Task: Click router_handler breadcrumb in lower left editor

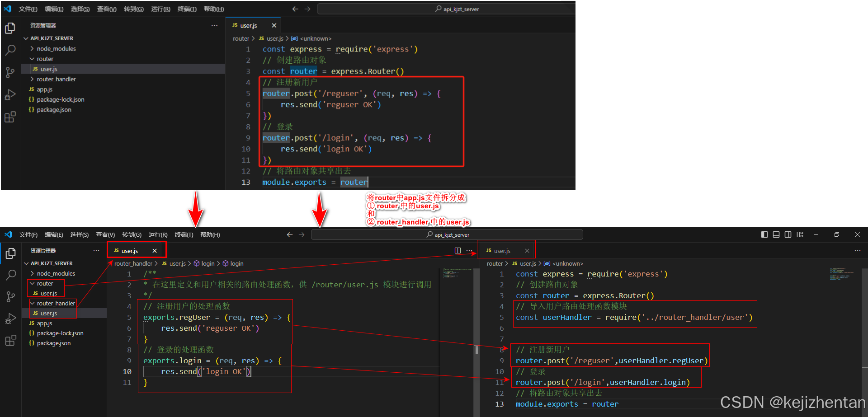Action: coord(133,263)
